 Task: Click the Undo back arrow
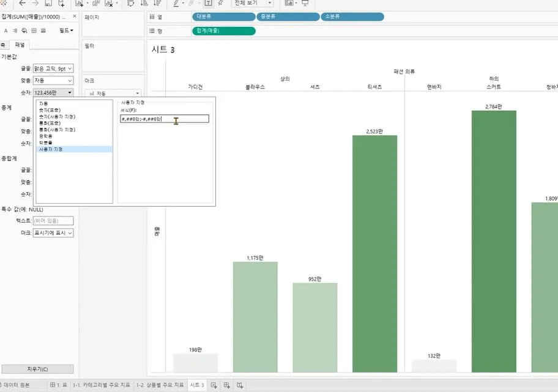click(x=22, y=3)
